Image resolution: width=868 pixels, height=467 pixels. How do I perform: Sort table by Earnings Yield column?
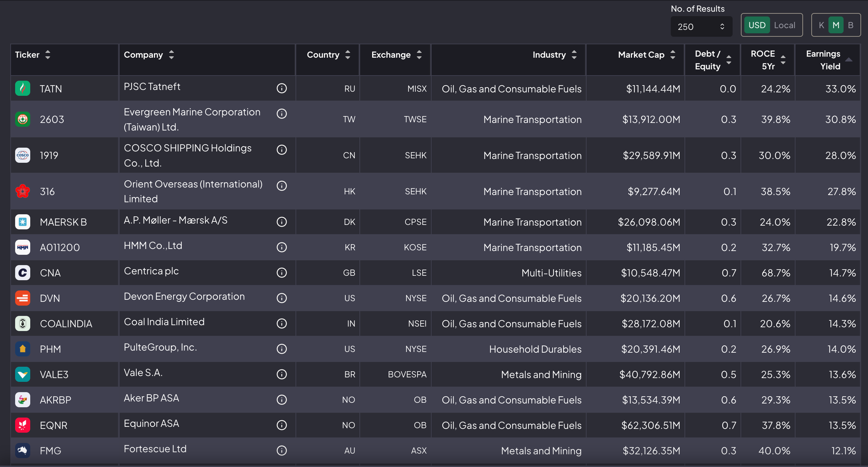click(x=849, y=60)
